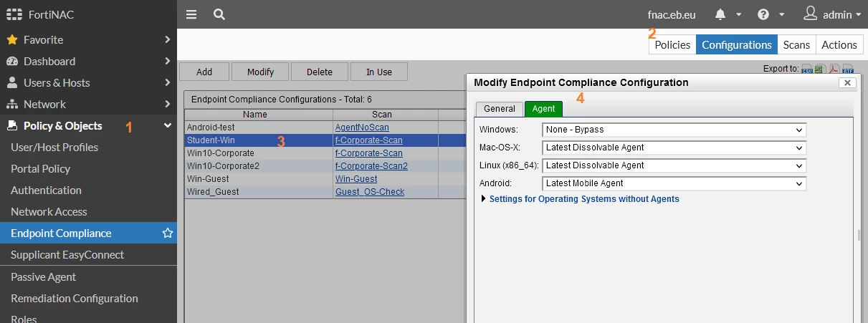Open the Guest_OS-Check scan link
868x323 pixels.
pos(370,192)
